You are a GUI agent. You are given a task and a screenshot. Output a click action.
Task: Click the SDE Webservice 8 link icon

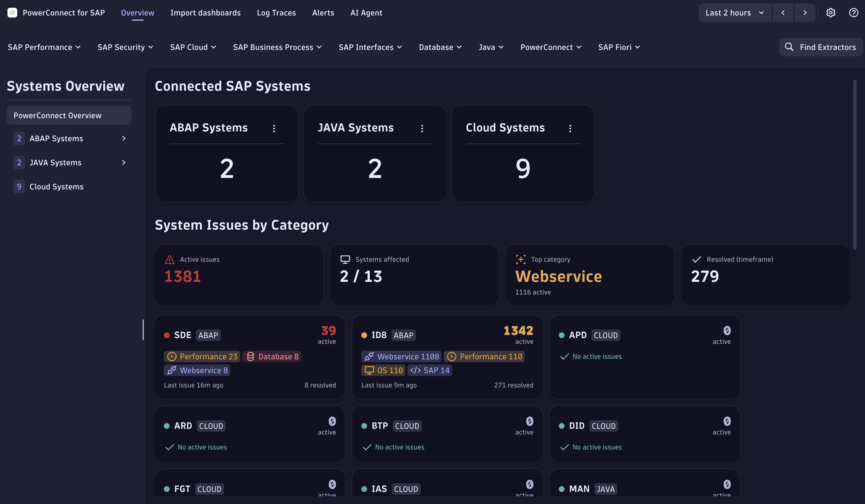click(x=172, y=370)
